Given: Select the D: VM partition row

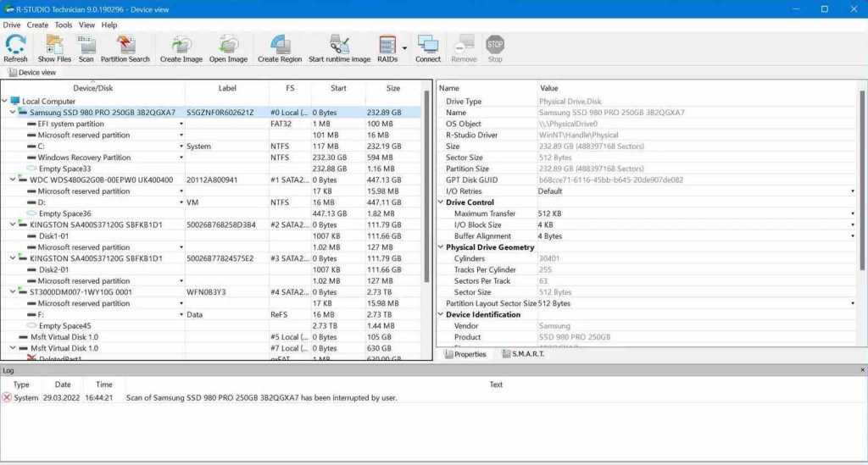Looking at the screenshot, I should click(211, 202).
